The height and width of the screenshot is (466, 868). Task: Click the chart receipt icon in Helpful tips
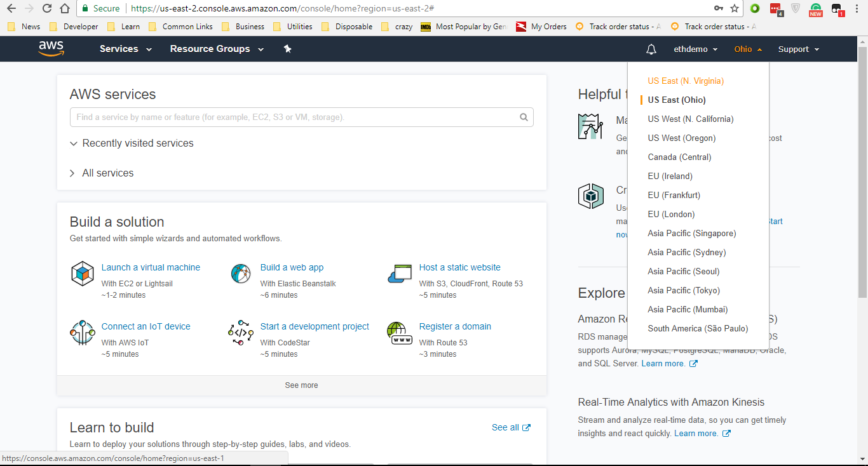590,126
